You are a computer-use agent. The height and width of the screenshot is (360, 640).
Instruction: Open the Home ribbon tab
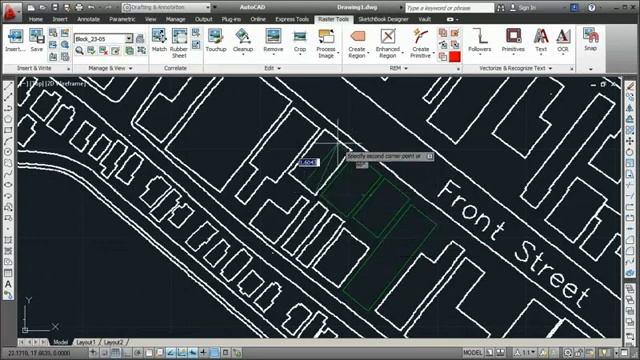[x=36, y=19]
